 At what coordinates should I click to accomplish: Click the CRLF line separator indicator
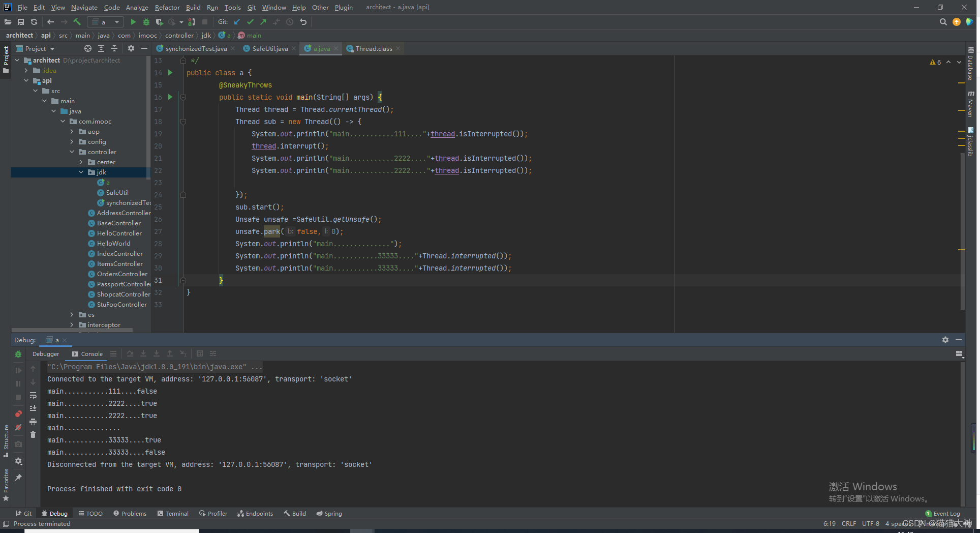click(849, 523)
